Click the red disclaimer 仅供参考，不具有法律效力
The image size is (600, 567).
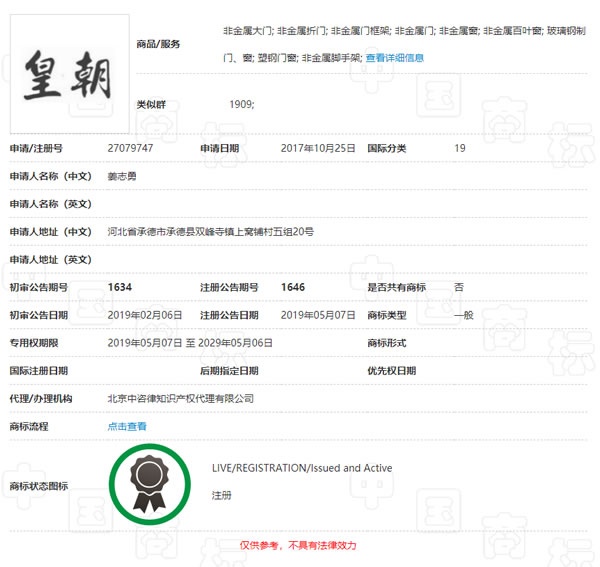pos(298,545)
